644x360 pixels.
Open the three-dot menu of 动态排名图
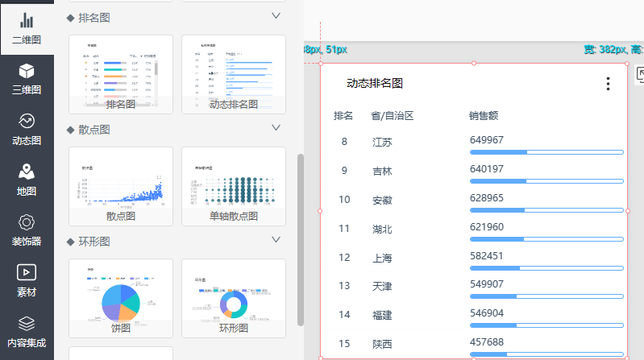pyautogui.click(x=608, y=84)
